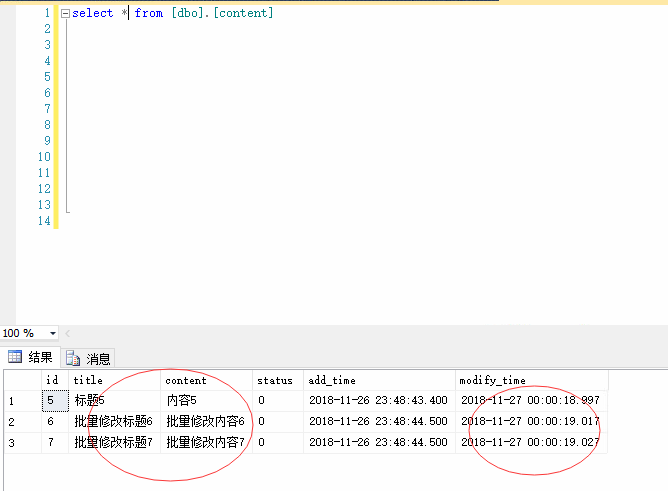Click status cell in row with id 7

click(278, 442)
